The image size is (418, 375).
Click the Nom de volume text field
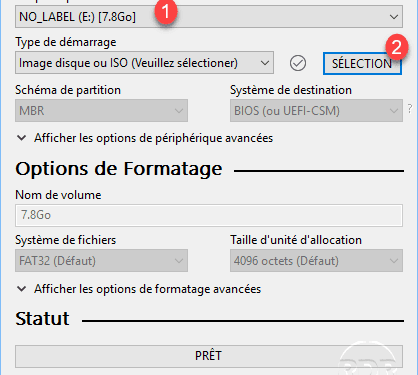[x=209, y=215]
